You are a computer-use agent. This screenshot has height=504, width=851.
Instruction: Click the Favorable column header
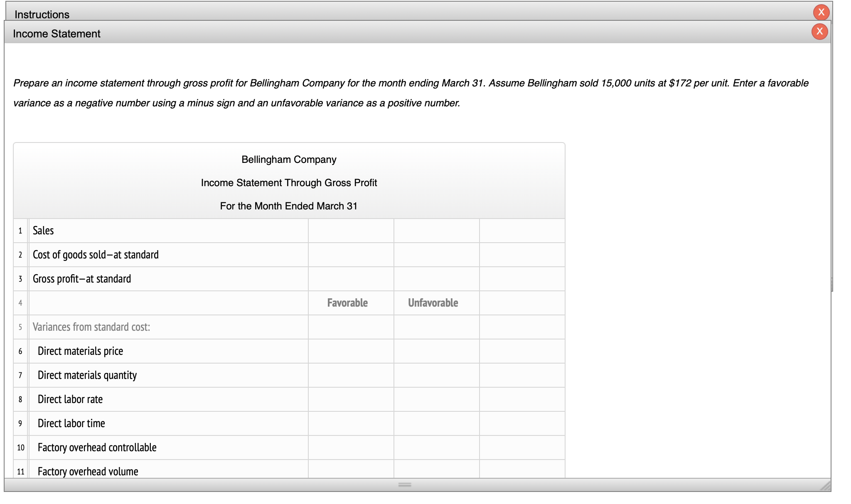click(347, 303)
